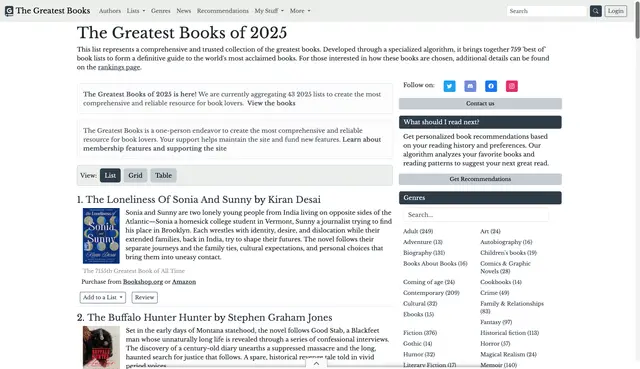Click The Greatest Books logo icon
This screenshot has width=640, height=369.
pyautogui.click(x=9, y=11)
